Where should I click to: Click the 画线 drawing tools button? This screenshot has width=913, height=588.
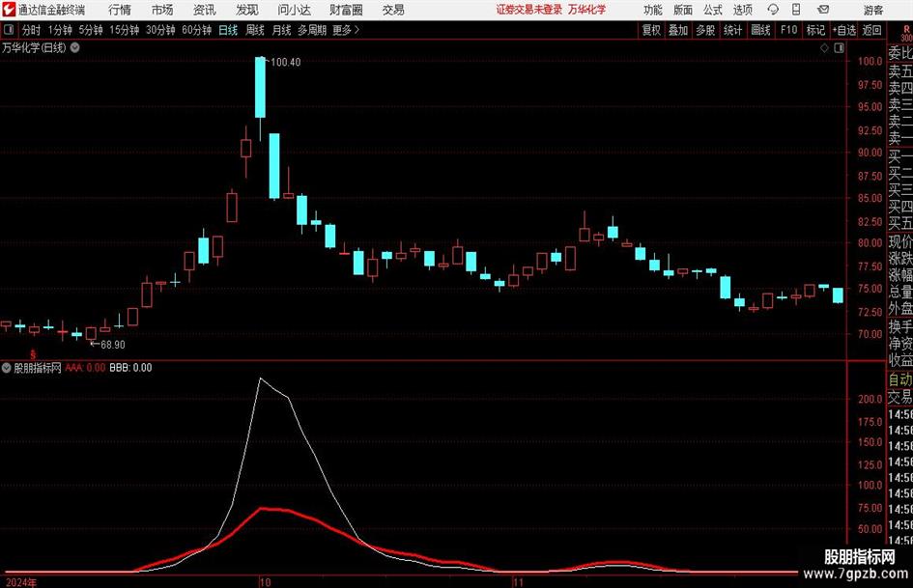pos(760,30)
